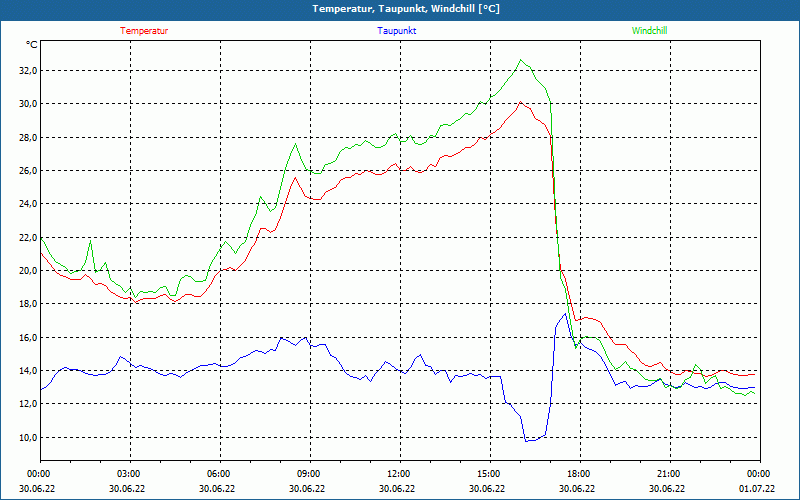Image resolution: width=800 pixels, height=500 pixels.
Task: Click the lowest dip of the blue Taupunkt curve
Action: tap(527, 440)
